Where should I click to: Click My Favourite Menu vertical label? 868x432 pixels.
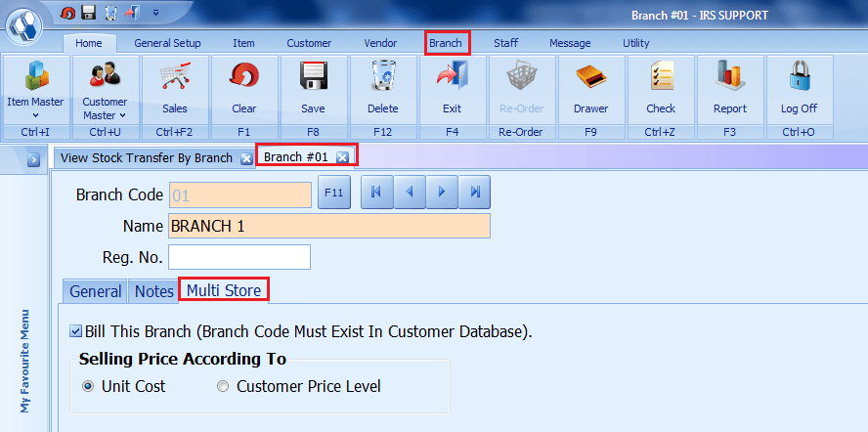pyautogui.click(x=24, y=361)
